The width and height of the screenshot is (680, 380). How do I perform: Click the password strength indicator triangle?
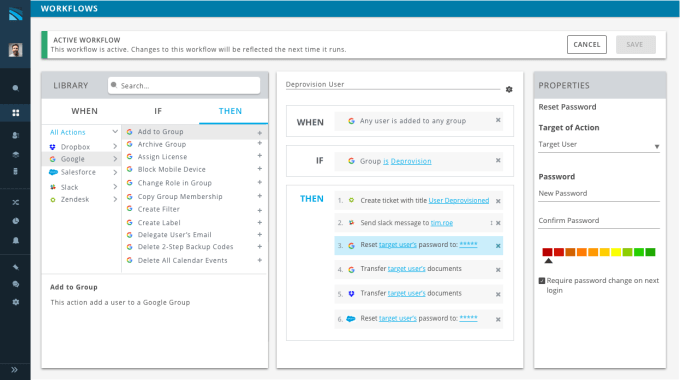point(548,261)
